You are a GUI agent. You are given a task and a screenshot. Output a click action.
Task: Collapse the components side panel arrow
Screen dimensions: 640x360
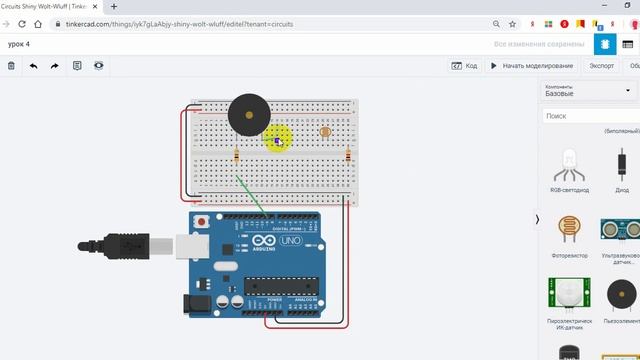537,220
